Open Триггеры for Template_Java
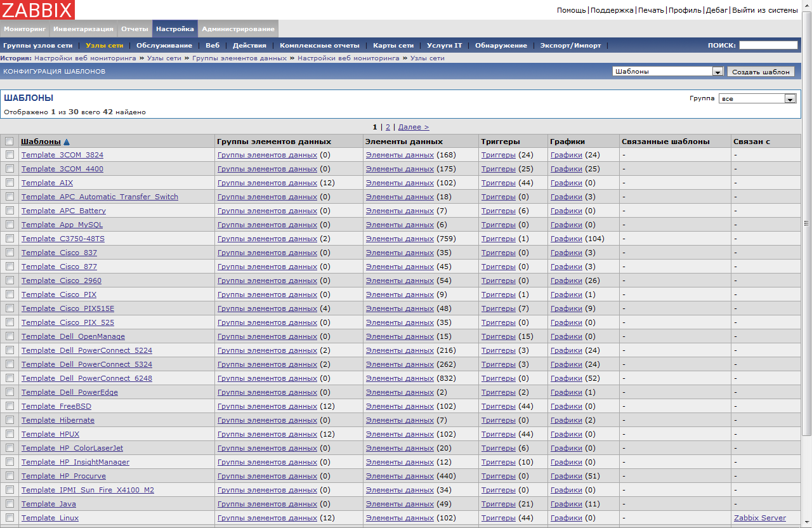Viewport: 812px width, 528px height. click(x=499, y=504)
